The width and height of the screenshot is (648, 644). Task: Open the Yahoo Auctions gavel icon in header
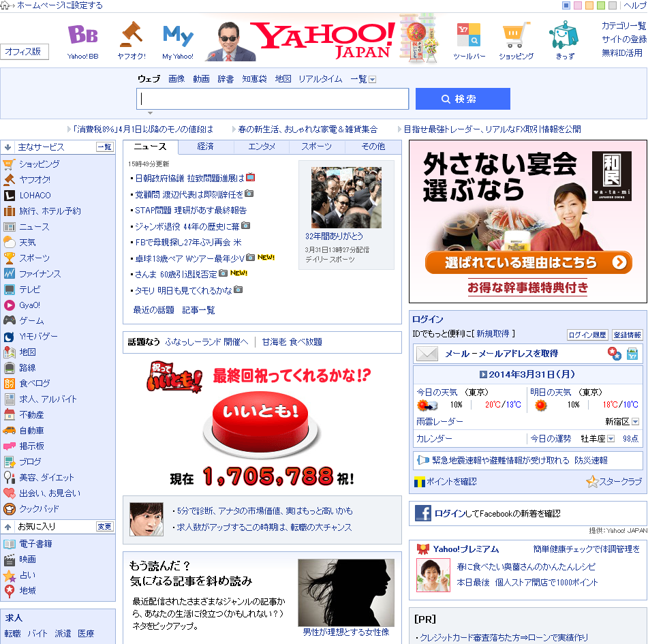tap(132, 34)
